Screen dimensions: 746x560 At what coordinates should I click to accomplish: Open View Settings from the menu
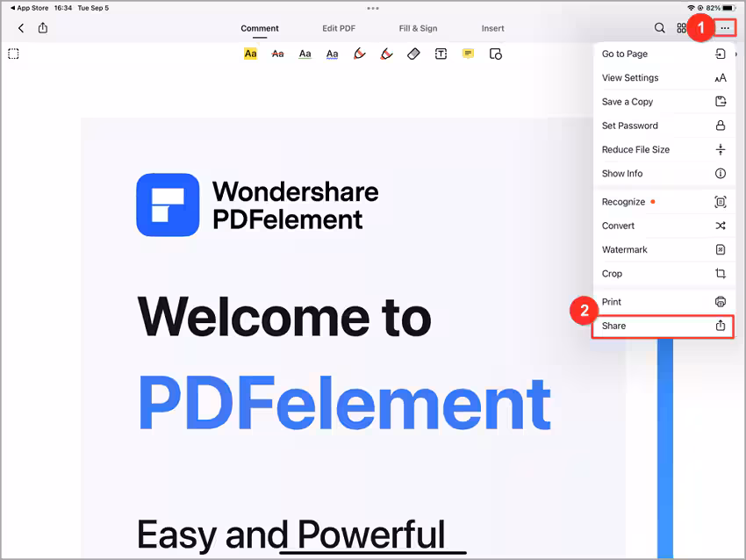pos(664,77)
